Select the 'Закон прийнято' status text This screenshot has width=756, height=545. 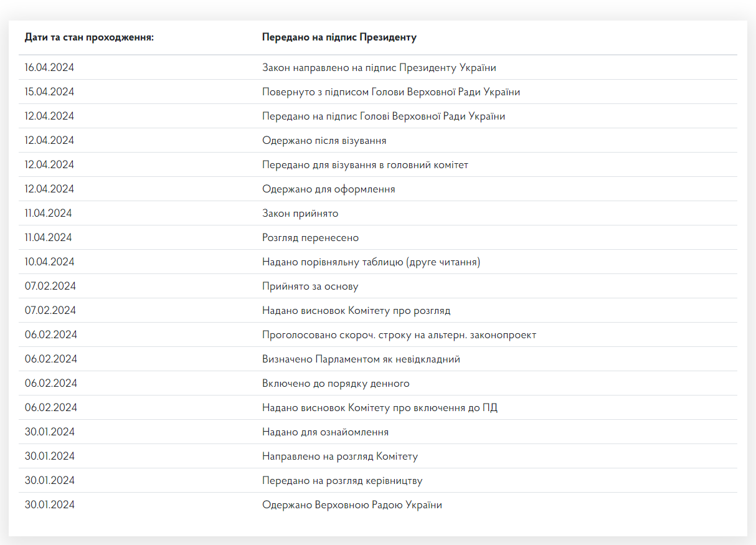(300, 214)
